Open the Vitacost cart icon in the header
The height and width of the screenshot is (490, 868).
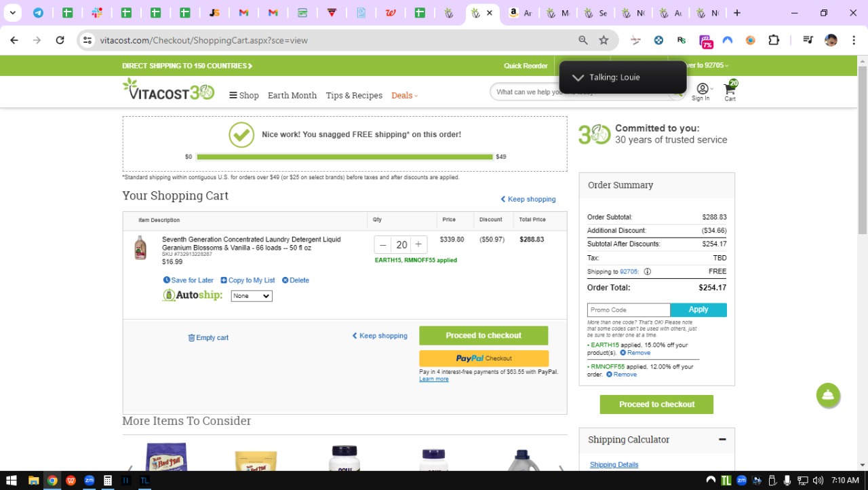(x=730, y=91)
